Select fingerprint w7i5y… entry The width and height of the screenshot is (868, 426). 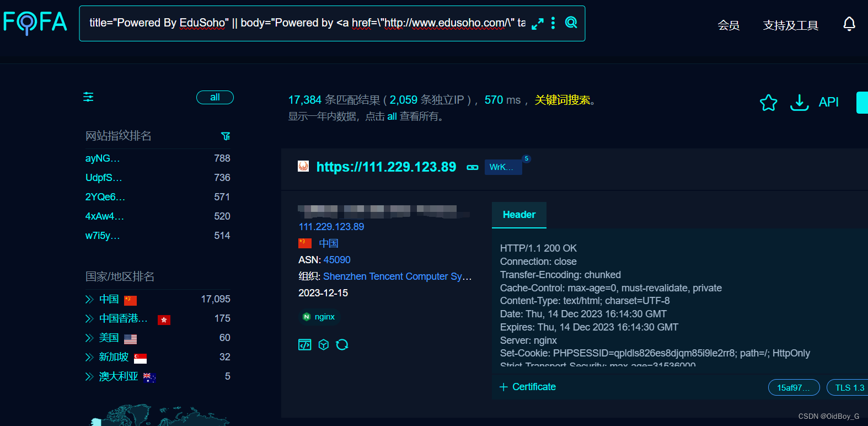pos(103,236)
